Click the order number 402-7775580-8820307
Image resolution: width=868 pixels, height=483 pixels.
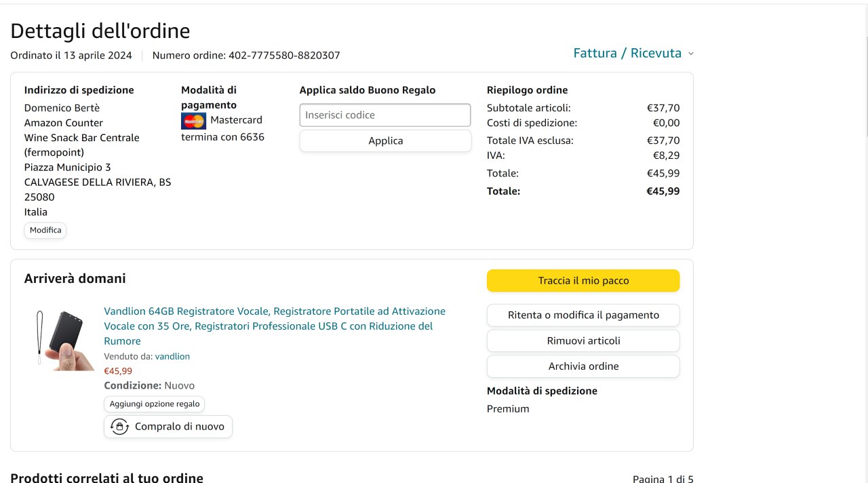click(x=284, y=56)
